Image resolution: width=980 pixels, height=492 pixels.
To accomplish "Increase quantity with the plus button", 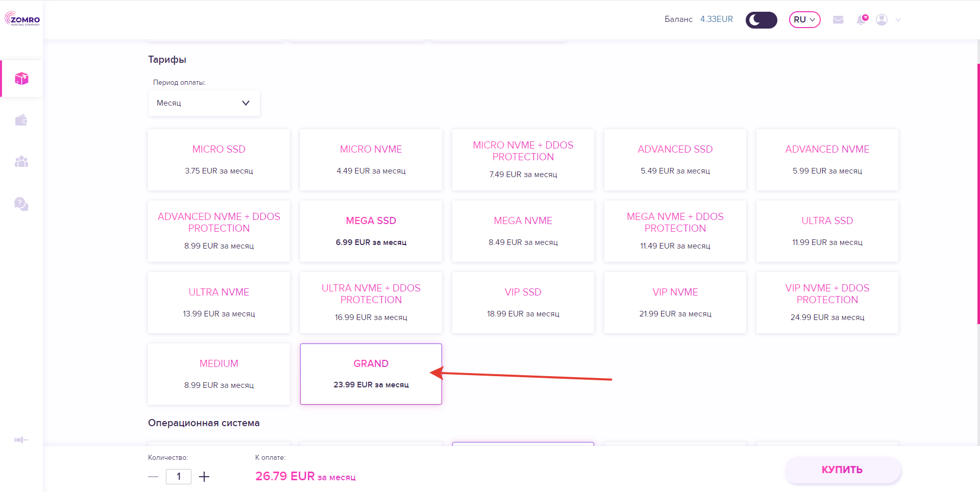I will (204, 477).
